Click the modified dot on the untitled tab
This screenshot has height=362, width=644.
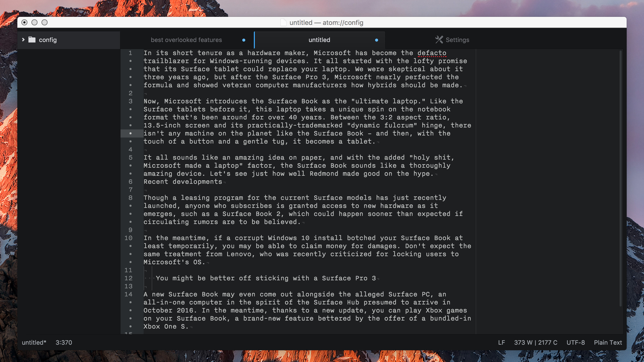tap(377, 40)
